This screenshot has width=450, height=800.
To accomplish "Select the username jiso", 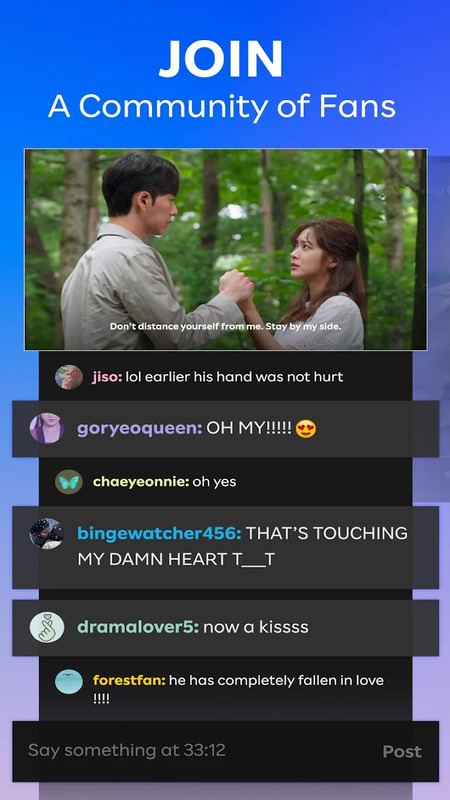I will (107, 377).
